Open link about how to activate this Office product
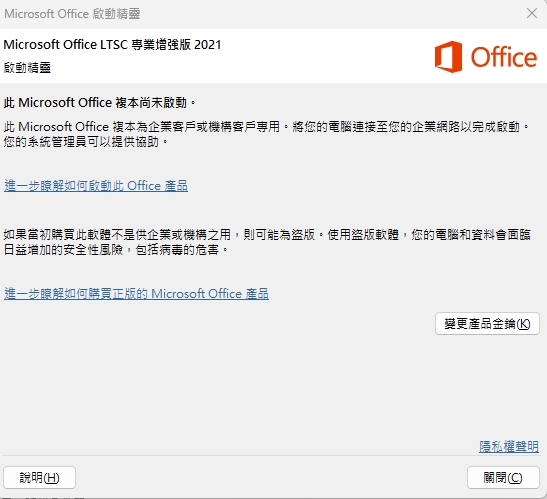 pos(96,186)
